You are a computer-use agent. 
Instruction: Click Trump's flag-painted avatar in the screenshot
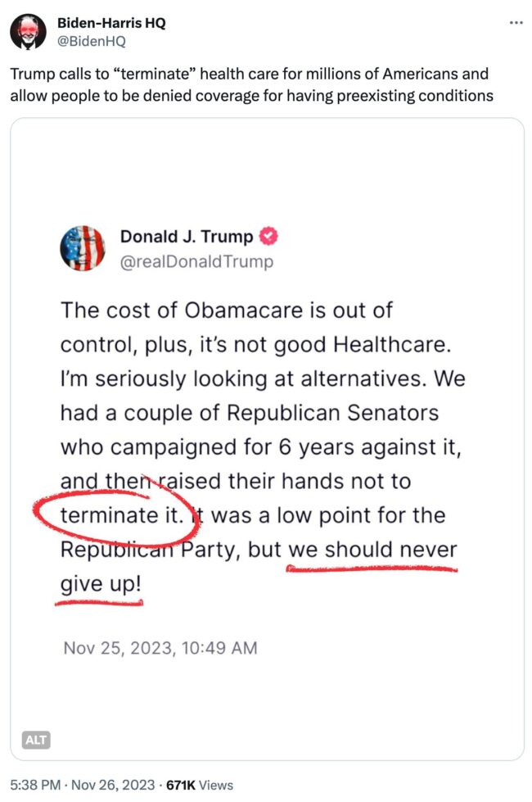(83, 248)
